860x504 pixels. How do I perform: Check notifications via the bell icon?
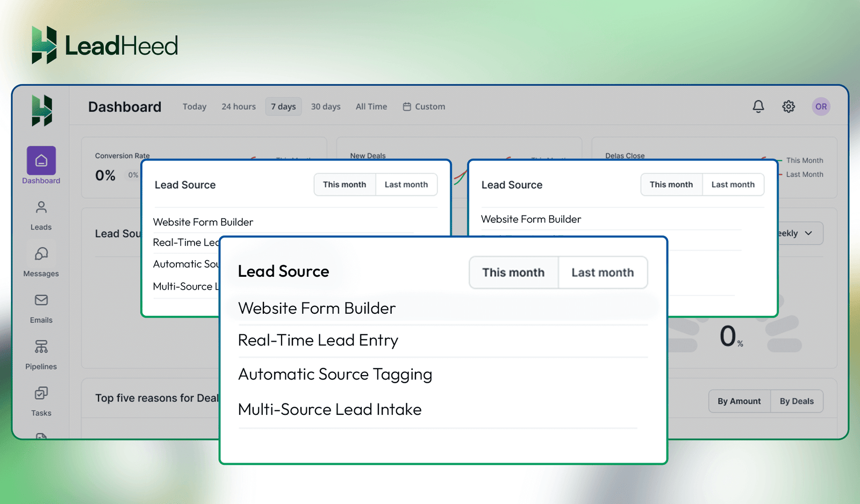[x=758, y=106]
